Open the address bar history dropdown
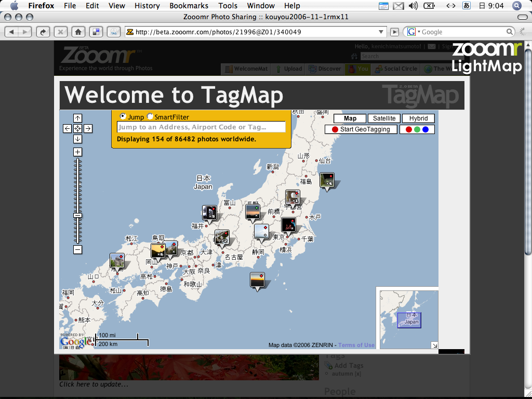Viewport: 532px width, 399px height. tap(381, 32)
